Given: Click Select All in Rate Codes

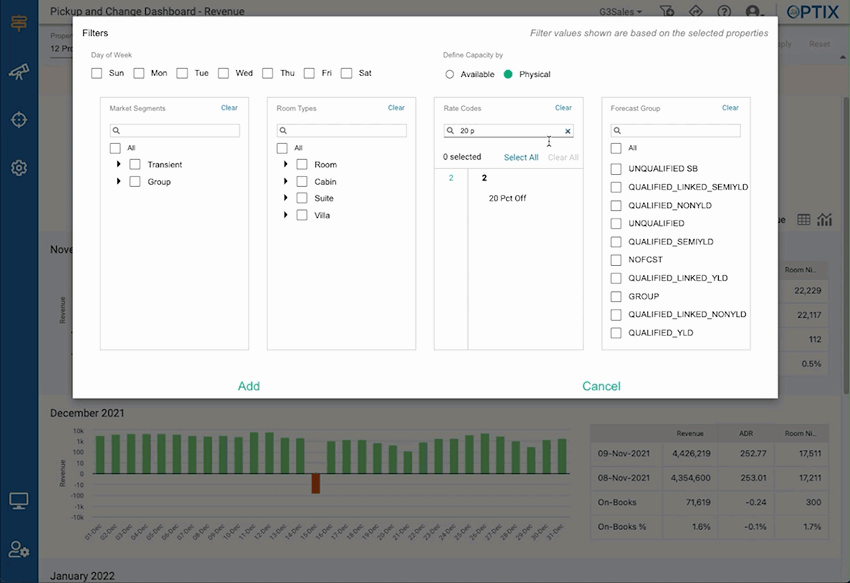Looking at the screenshot, I should [x=521, y=157].
